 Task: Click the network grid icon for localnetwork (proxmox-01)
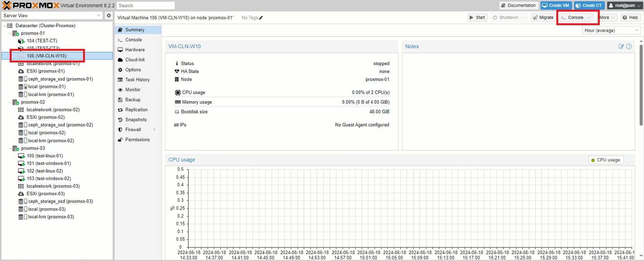[21, 64]
